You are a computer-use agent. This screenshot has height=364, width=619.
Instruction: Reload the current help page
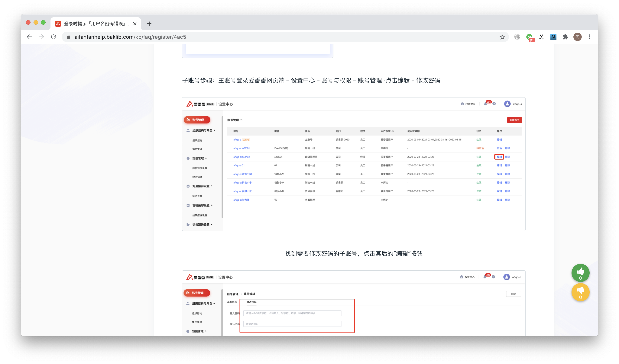pos(53,37)
